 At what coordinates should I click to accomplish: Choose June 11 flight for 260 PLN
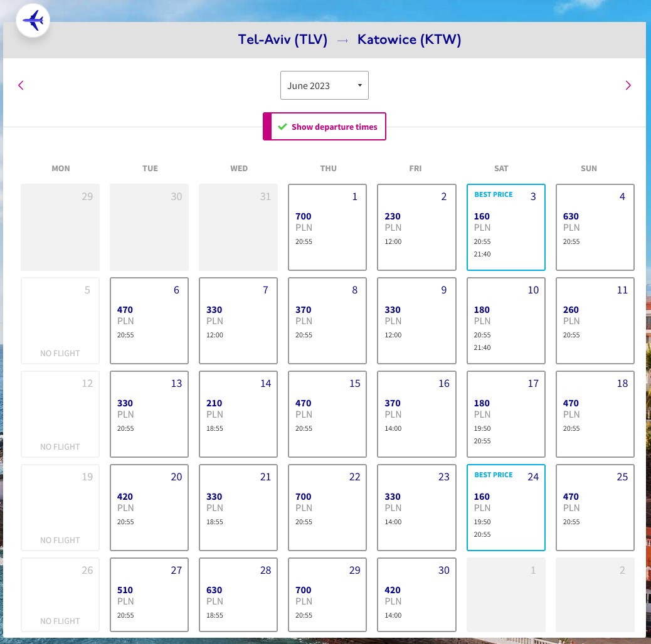tap(595, 320)
